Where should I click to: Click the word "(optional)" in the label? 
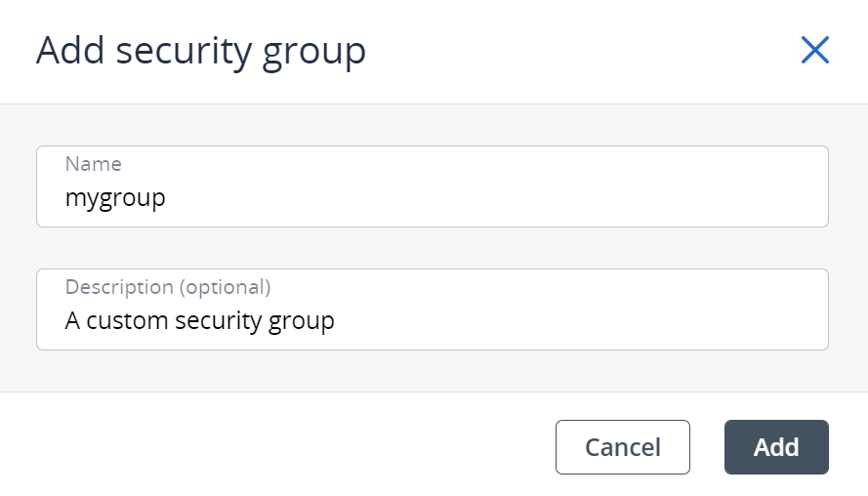pos(224,287)
